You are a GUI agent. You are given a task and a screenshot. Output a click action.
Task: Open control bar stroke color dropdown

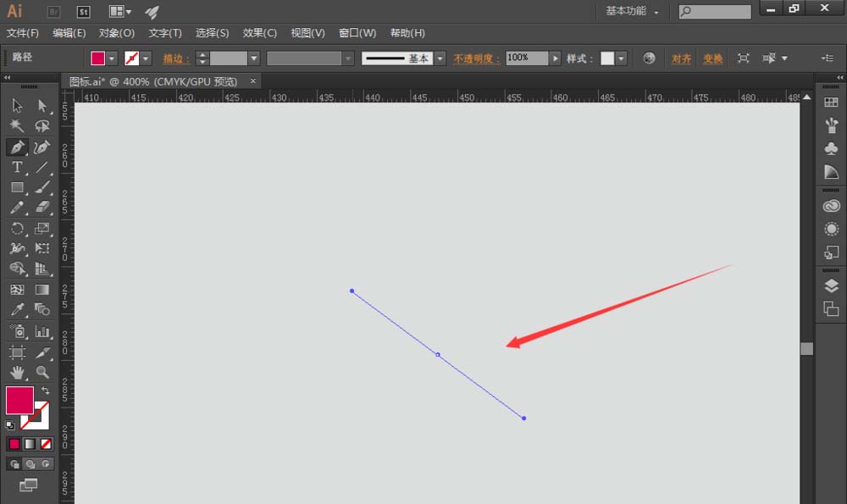coord(146,58)
